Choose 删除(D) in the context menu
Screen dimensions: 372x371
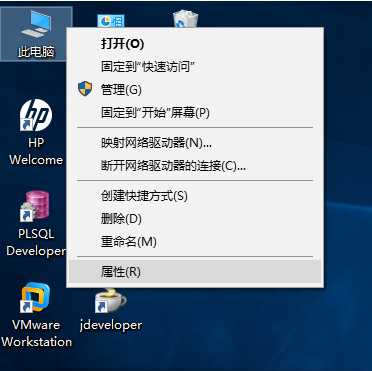coord(195,219)
